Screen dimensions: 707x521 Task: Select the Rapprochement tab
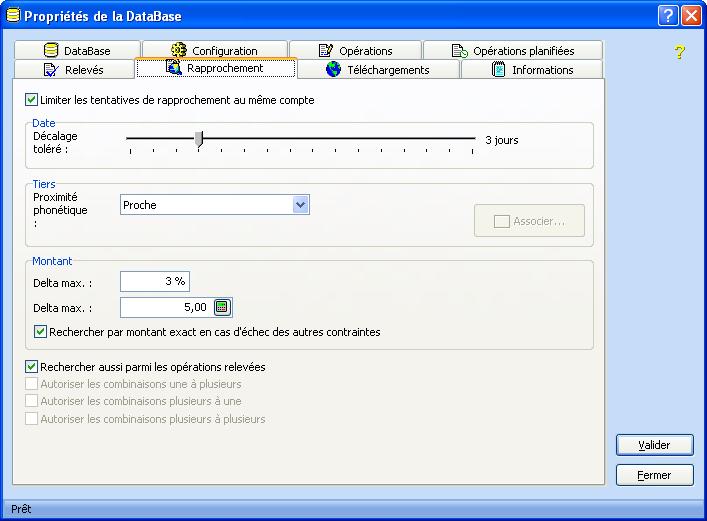tap(215, 68)
